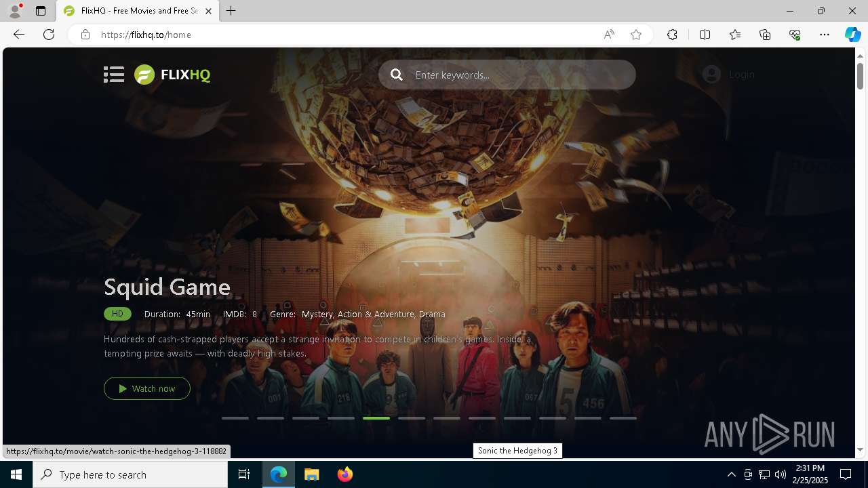Select the last carousel slide indicator
Image resolution: width=868 pixels, height=488 pixels.
coord(623,418)
